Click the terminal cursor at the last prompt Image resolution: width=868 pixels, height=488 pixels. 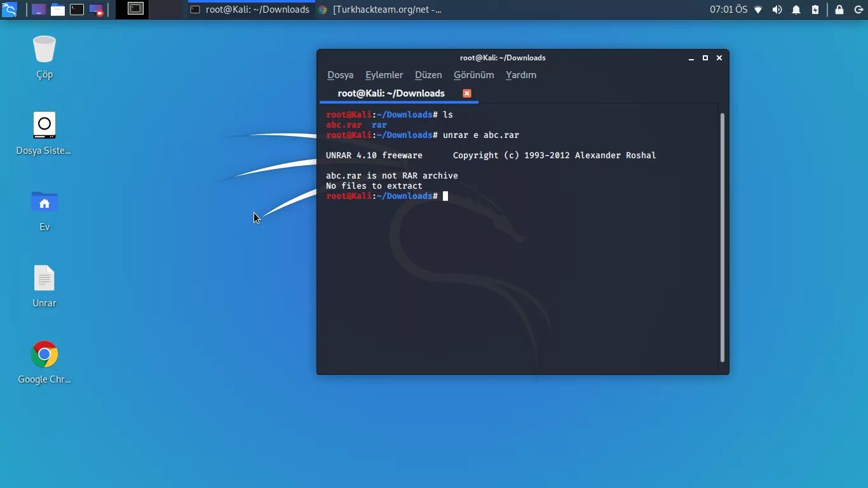coord(445,196)
